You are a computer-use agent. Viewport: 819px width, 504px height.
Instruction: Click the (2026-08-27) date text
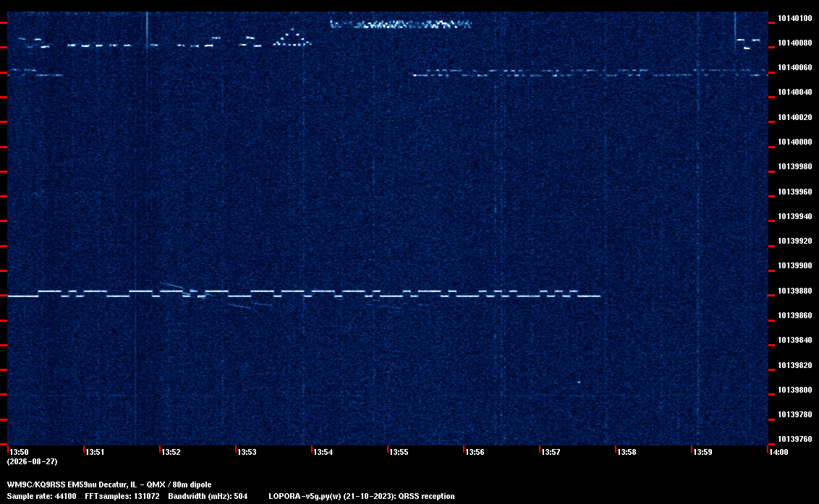(33, 461)
